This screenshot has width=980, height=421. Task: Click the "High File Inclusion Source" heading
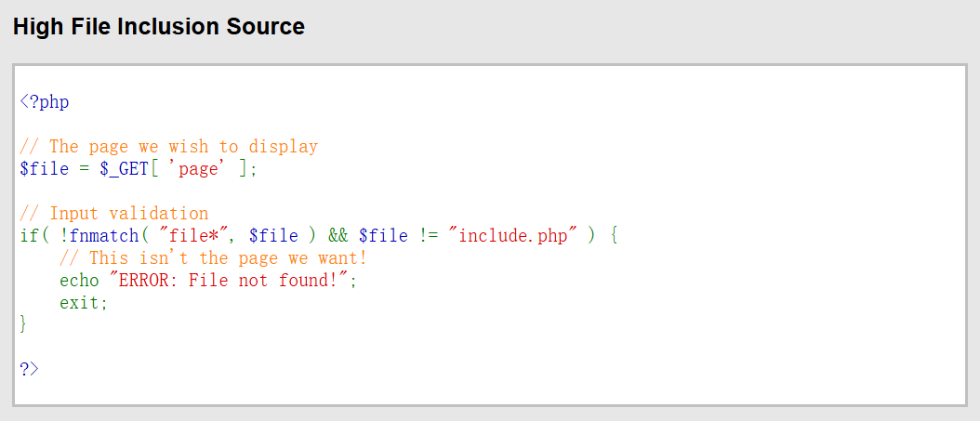coord(159,27)
